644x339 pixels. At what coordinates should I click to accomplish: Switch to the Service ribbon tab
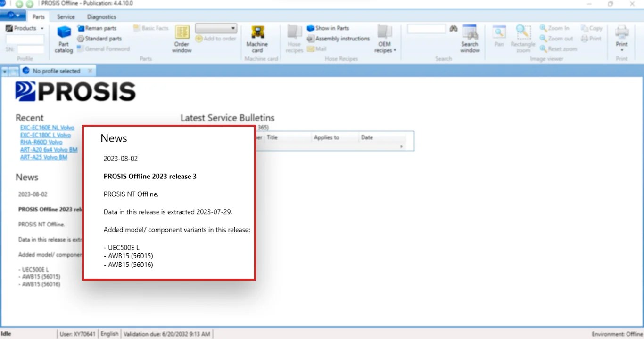click(x=66, y=17)
